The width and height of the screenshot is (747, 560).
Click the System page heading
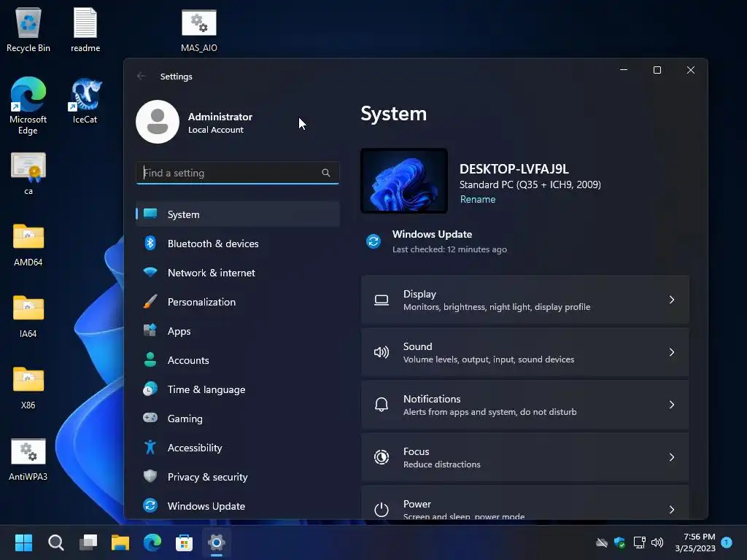coord(393,114)
